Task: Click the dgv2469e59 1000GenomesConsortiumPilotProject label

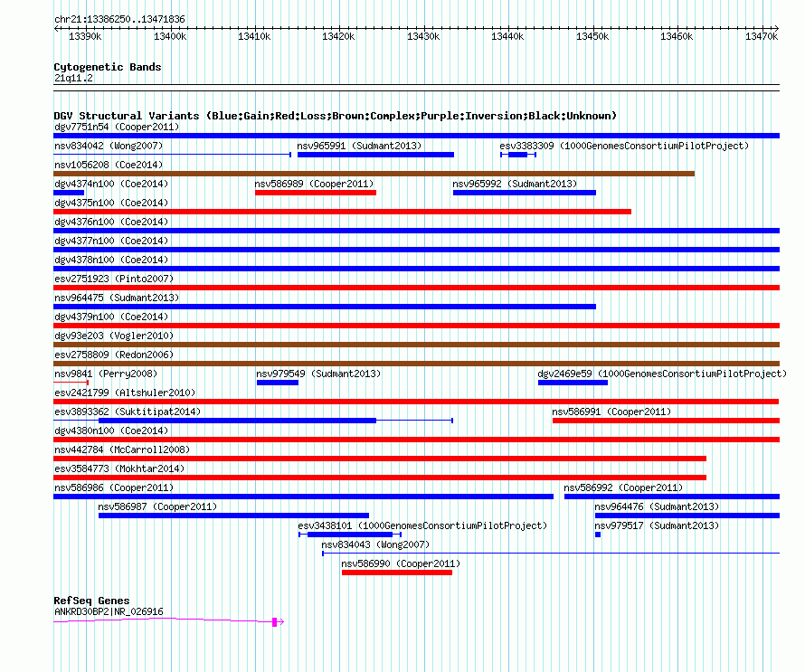Action: 662,374
